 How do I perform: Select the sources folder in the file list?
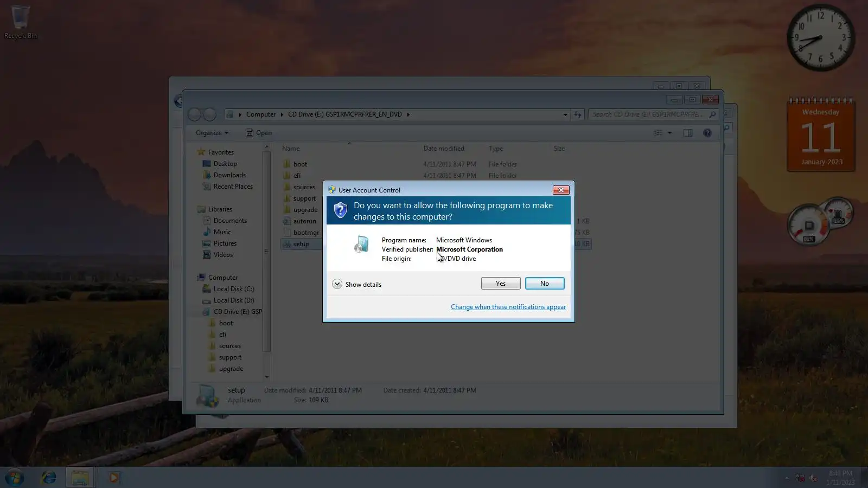[x=299, y=187]
